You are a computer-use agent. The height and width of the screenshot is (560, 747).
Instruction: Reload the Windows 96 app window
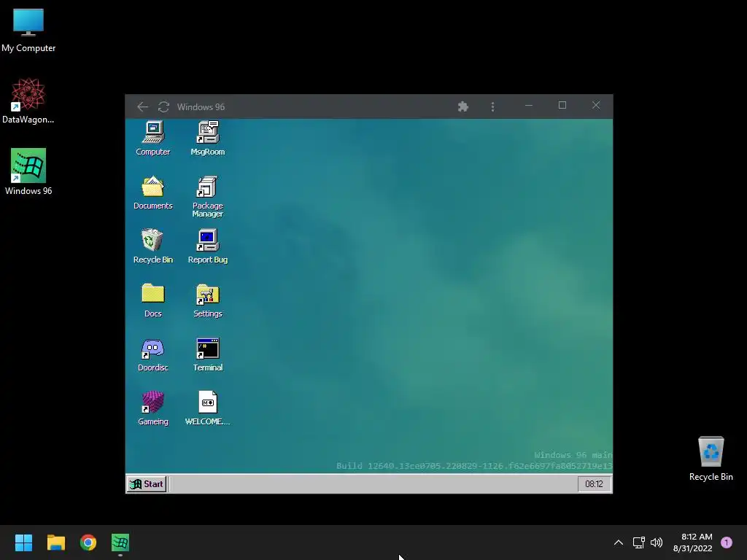point(164,106)
